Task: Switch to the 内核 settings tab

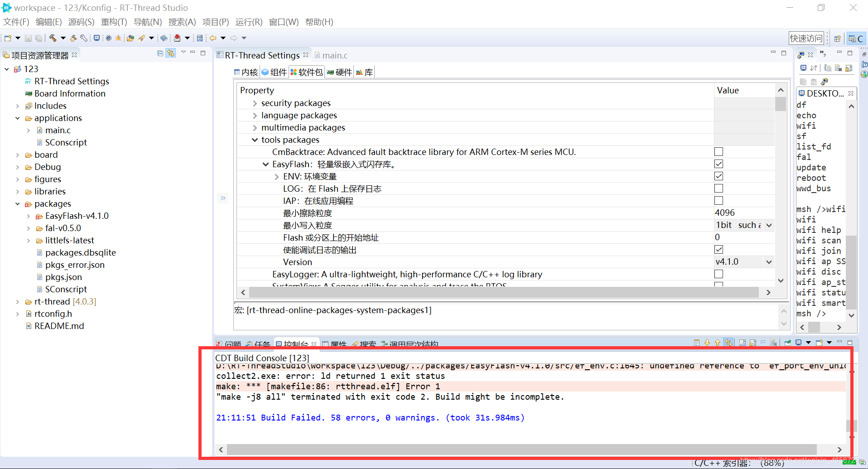Action: pyautogui.click(x=246, y=72)
